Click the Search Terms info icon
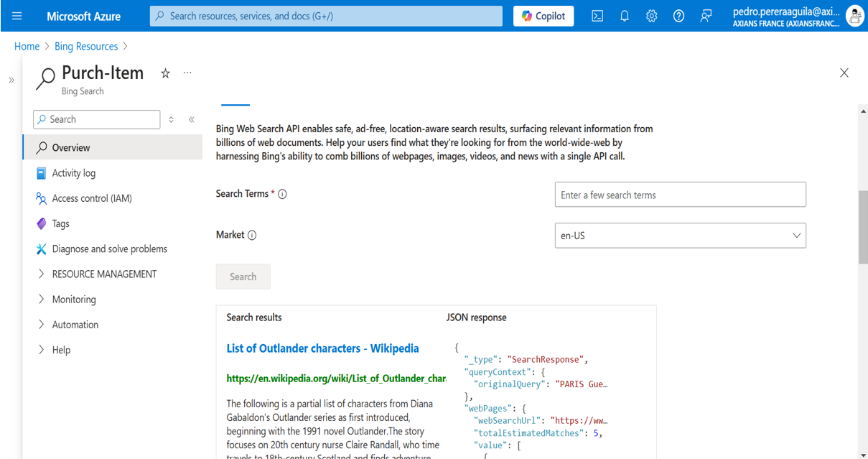This screenshot has height=459, width=868. tap(282, 194)
